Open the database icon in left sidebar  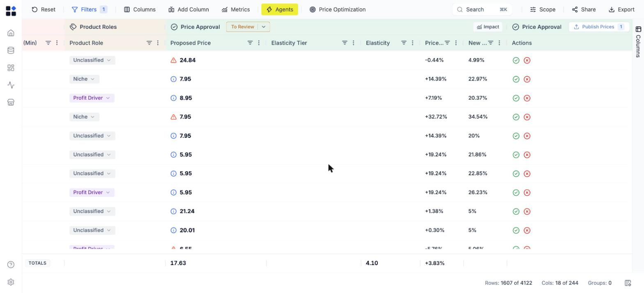pyautogui.click(x=11, y=50)
